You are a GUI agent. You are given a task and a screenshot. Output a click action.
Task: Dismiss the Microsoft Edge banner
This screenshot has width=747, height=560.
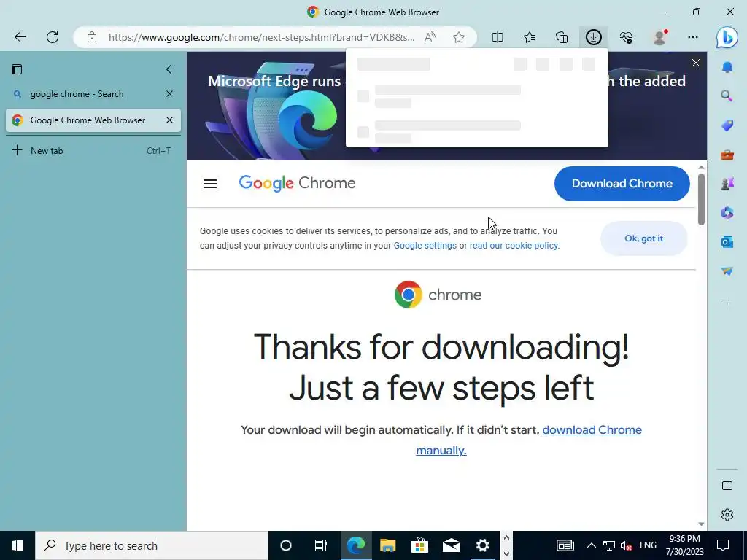click(x=696, y=63)
